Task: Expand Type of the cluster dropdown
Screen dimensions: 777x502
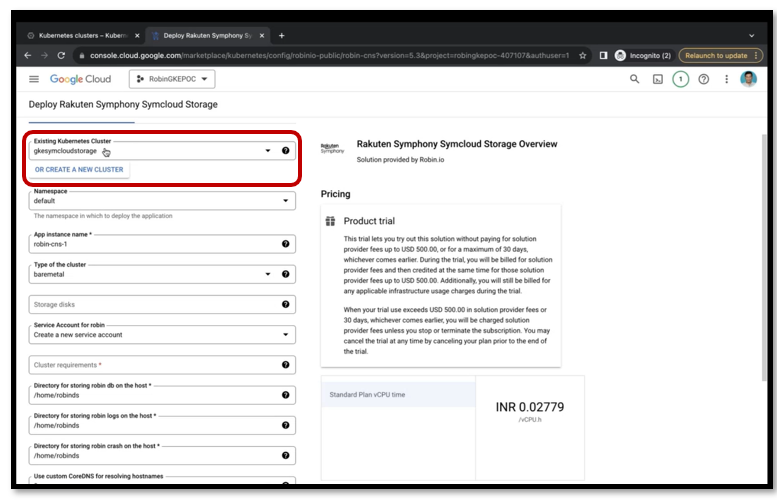Action: (x=268, y=274)
